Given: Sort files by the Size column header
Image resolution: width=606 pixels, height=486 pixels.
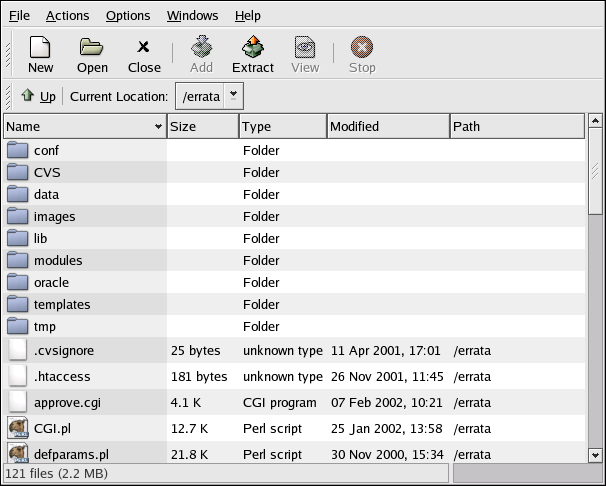Looking at the screenshot, I should [x=202, y=126].
